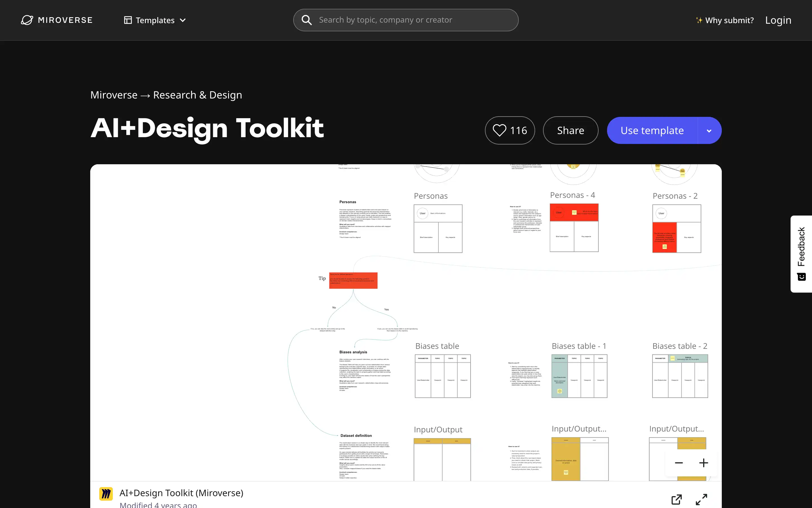Expand the Use template options arrow
The image size is (812, 508).
(x=709, y=131)
